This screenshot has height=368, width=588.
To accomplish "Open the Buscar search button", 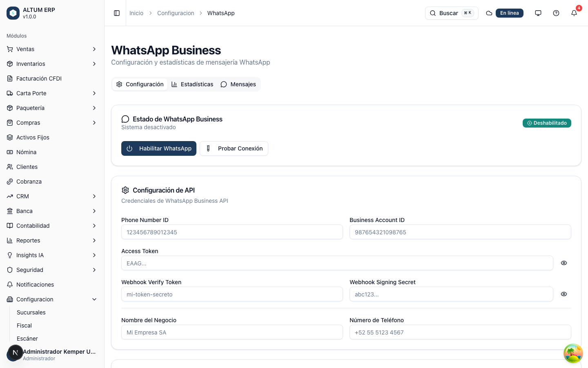I will (452, 13).
